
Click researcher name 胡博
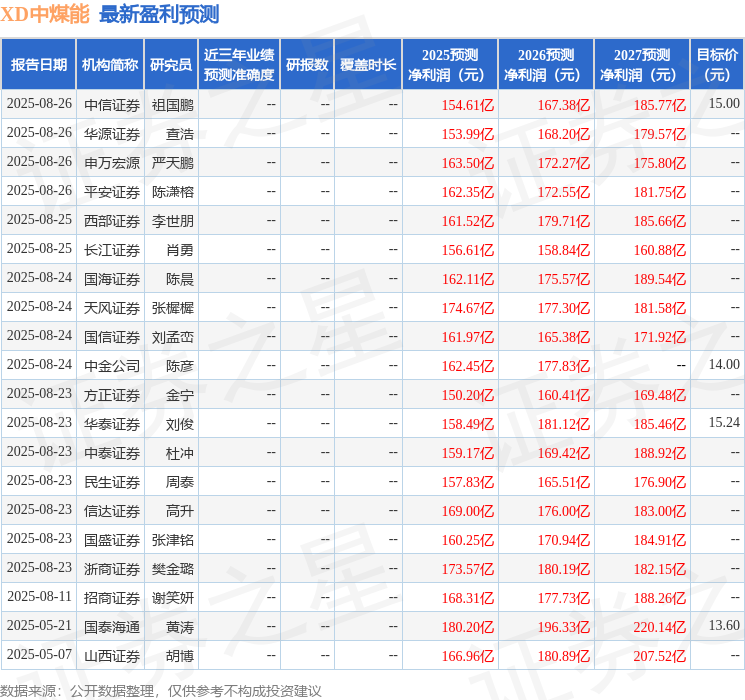click(x=180, y=656)
